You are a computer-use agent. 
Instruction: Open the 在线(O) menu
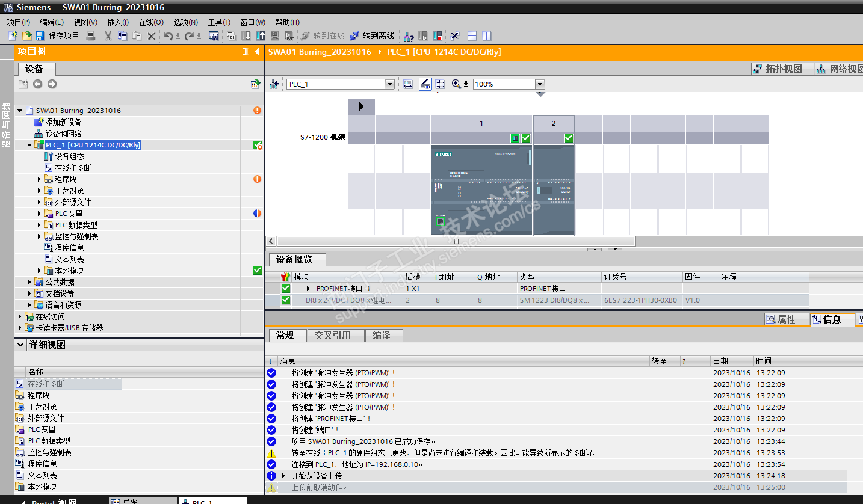tap(151, 22)
